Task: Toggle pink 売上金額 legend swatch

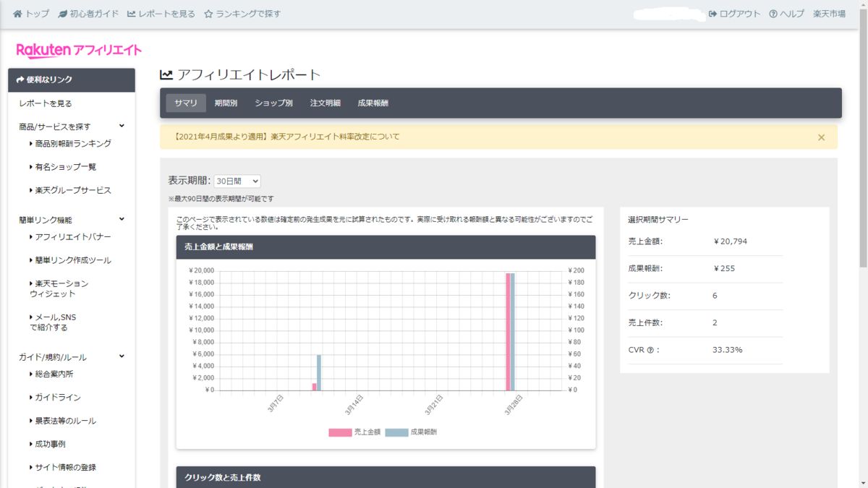Action: point(340,432)
